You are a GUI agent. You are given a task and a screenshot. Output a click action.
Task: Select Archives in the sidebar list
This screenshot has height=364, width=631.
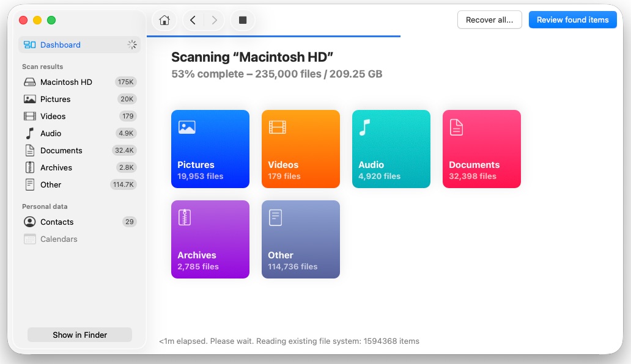(x=79, y=167)
